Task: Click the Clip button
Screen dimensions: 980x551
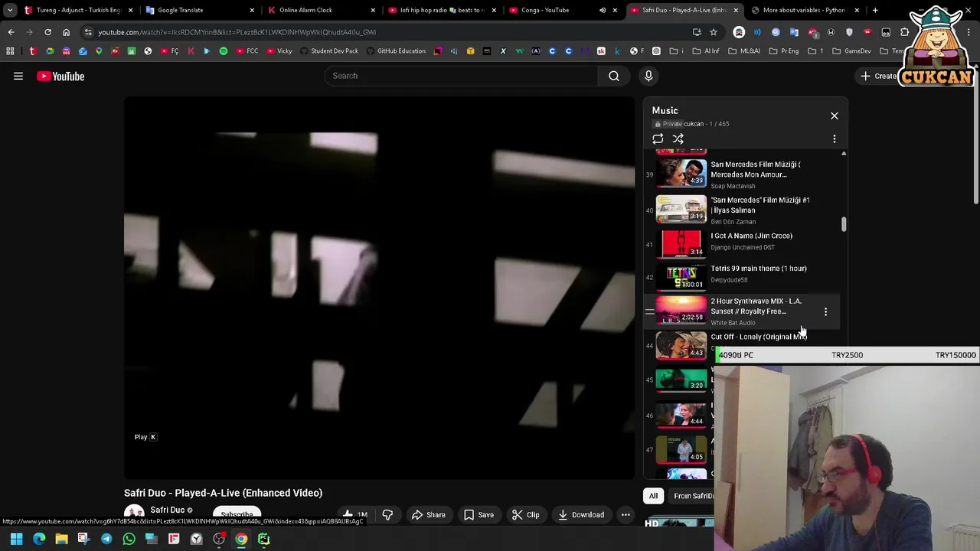Action: pos(525,515)
